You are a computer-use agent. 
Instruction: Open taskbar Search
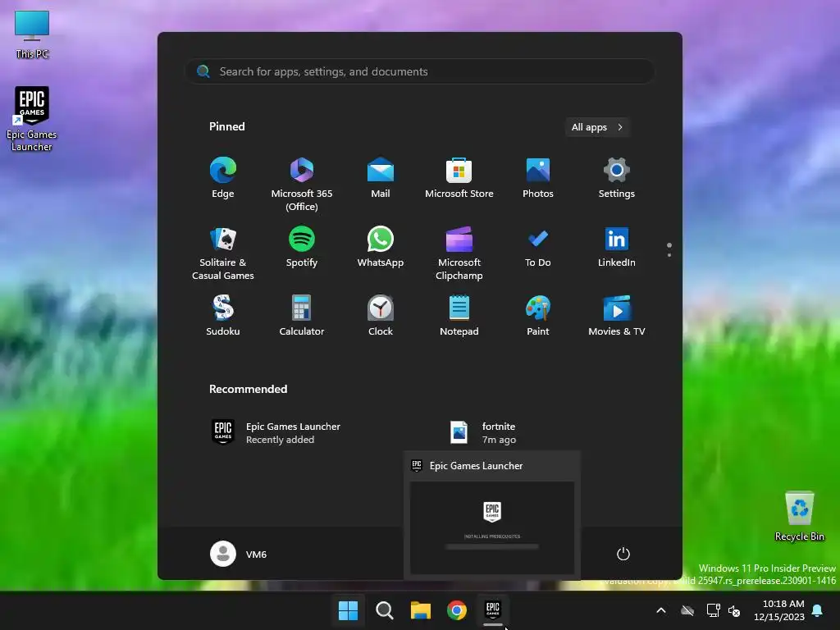(x=384, y=610)
